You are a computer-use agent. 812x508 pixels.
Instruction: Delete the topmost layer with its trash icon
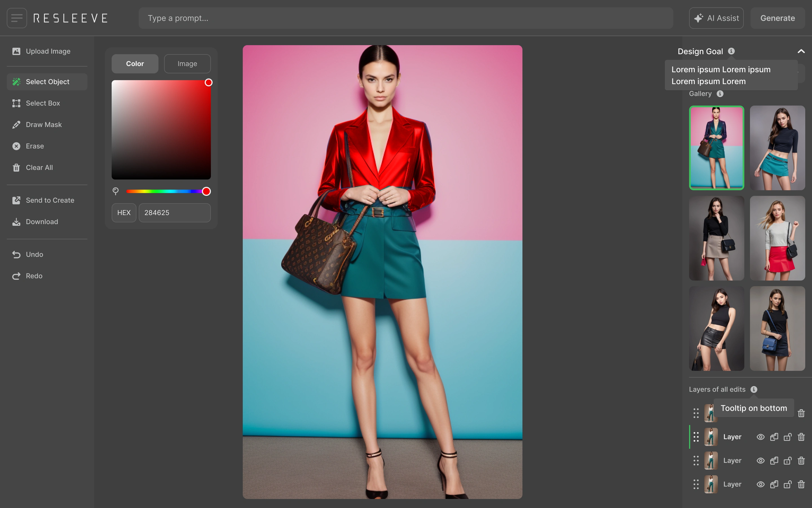pos(801,413)
